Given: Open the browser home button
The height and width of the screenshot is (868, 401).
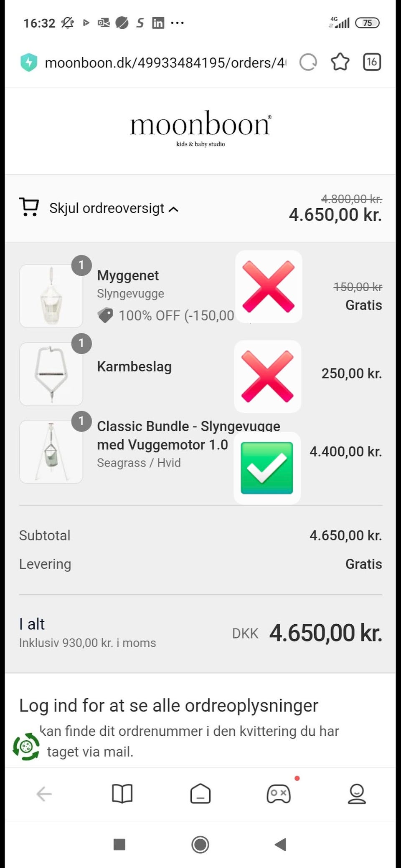Looking at the screenshot, I should [200, 794].
